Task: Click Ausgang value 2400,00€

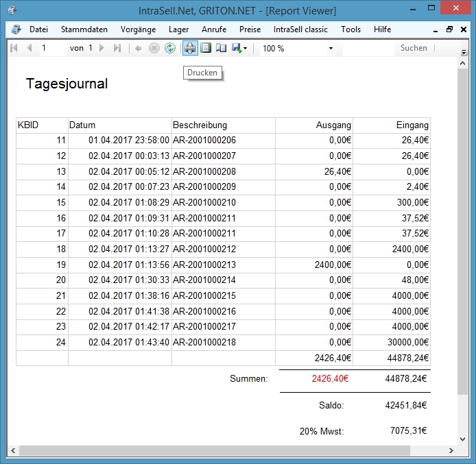Action: point(333,265)
